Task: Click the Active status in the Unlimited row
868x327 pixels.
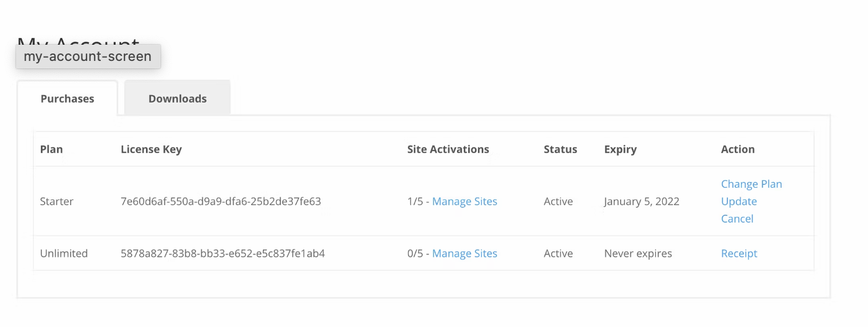Action: [558, 254]
